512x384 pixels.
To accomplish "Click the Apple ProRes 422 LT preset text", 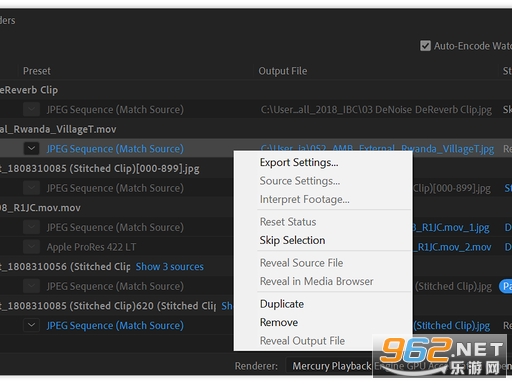I will 91,247.
